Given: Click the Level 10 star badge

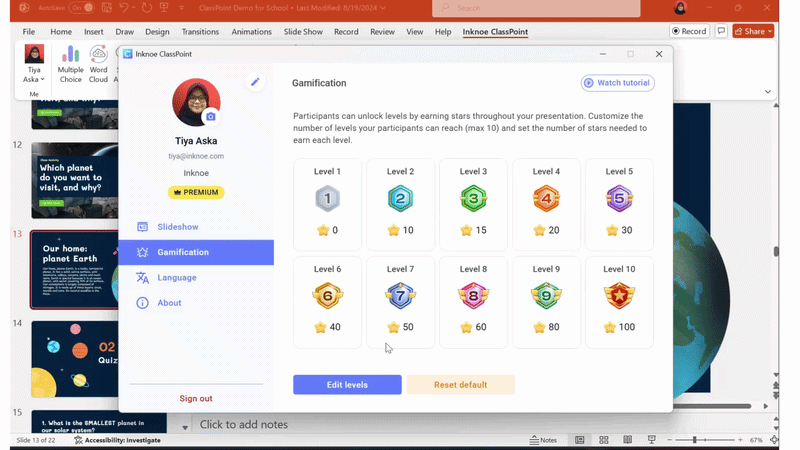Looking at the screenshot, I should [x=619, y=296].
